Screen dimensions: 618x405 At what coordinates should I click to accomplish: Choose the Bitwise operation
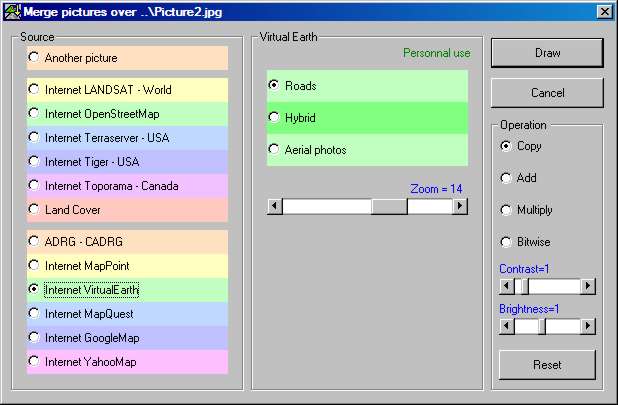(525, 242)
